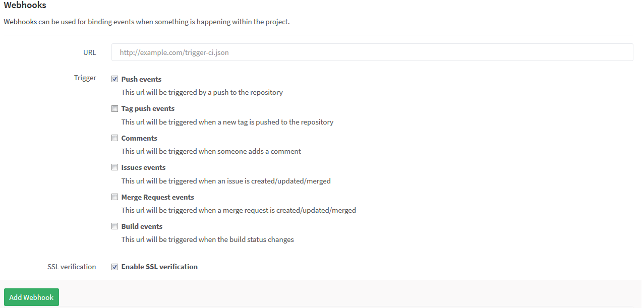Turn on Merge Request events checkbox
Image resolution: width=644 pixels, height=308 pixels.
[x=115, y=197]
